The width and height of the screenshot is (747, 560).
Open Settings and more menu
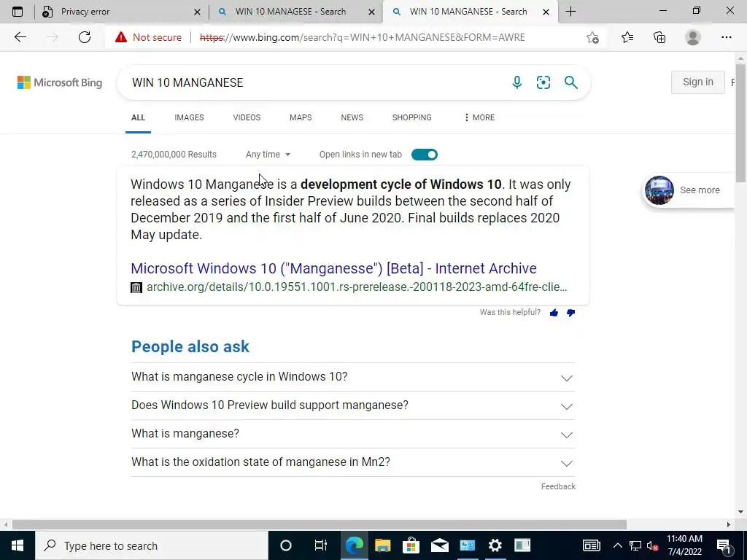coord(726,37)
